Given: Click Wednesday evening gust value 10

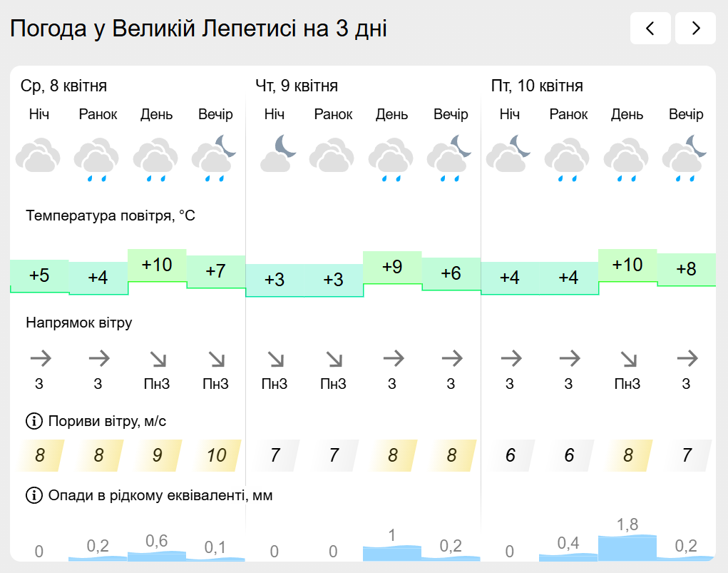Looking at the screenshot, I should point(216,455).
